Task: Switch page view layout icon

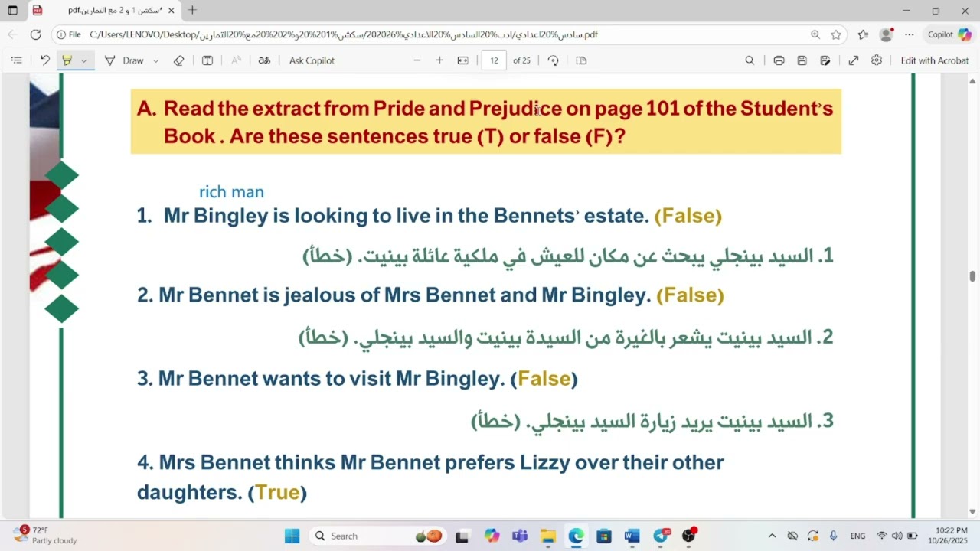Action: (581, 60)
